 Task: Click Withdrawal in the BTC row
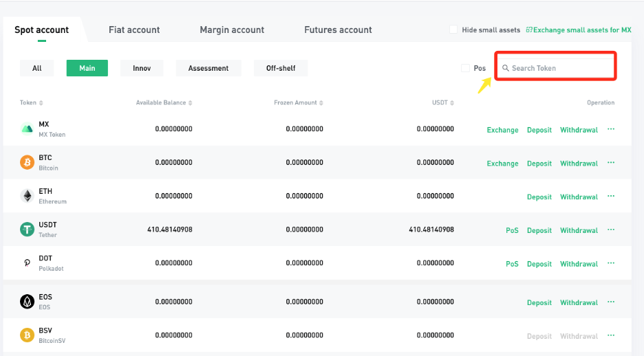[x=579, y=164]
